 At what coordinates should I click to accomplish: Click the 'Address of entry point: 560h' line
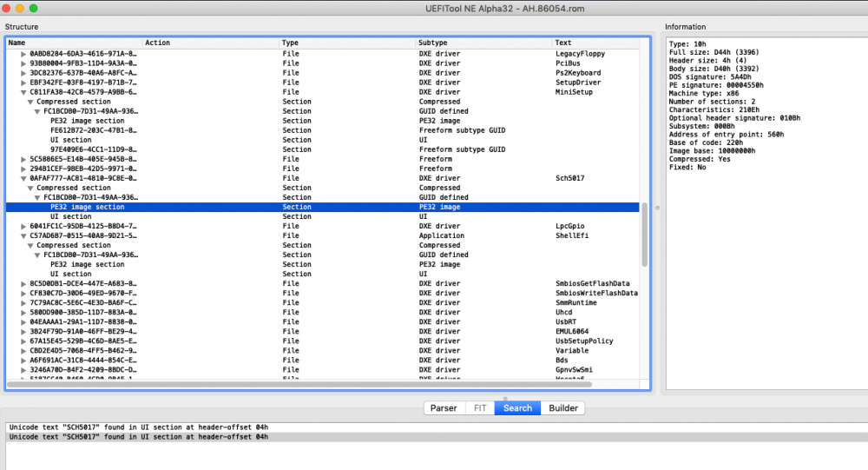(727, 135)
